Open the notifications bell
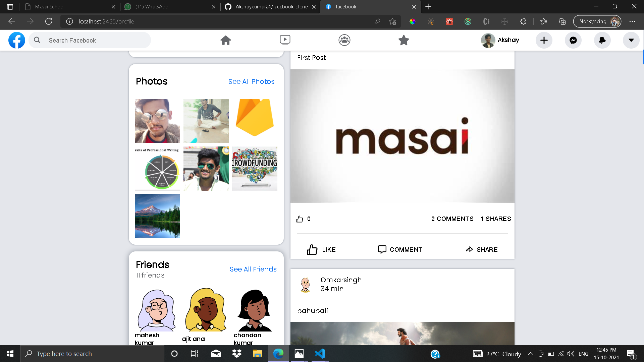644x362 pixels. point(602,40)
